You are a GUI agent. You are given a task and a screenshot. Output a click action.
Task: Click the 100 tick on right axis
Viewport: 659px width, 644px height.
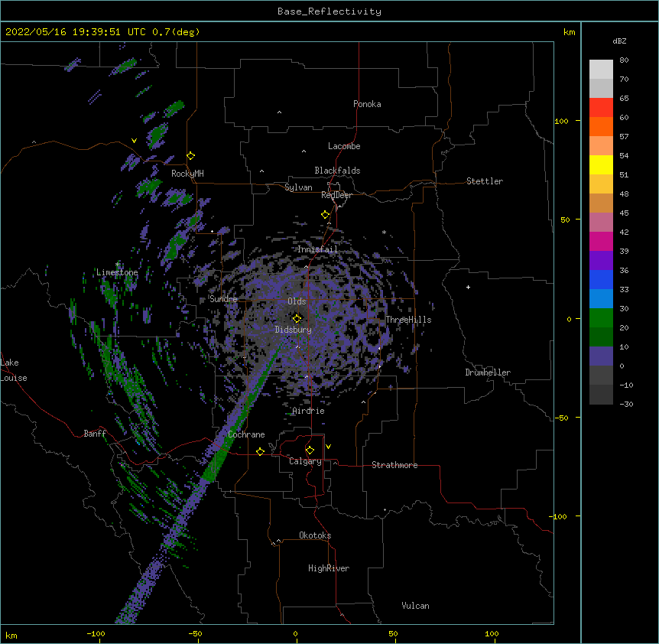pyautogui.click(x=561, y=121)
